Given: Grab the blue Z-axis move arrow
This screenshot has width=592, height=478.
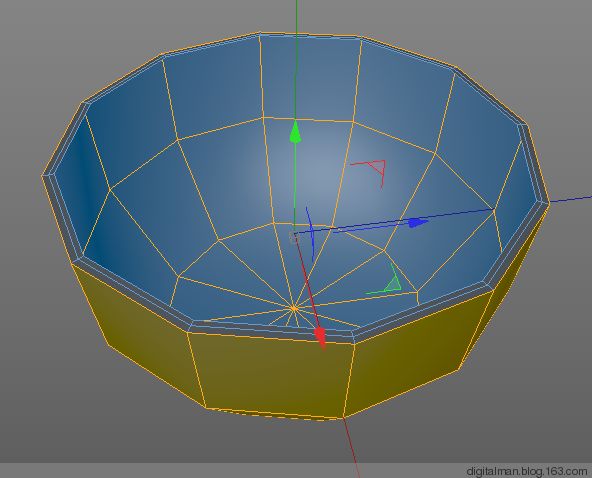Looking at the screenshot, I should coord(418,222).
